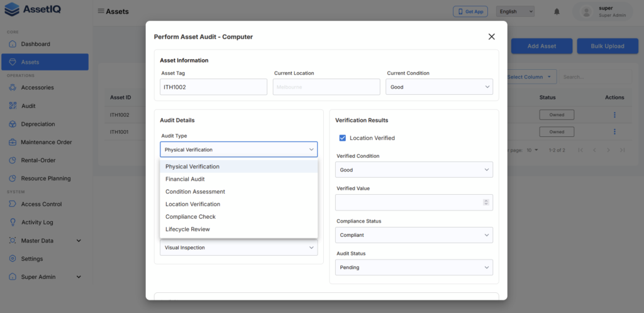Open Depreciation page from sidebar
The image size is (644, 313).
tap(45, 124)
